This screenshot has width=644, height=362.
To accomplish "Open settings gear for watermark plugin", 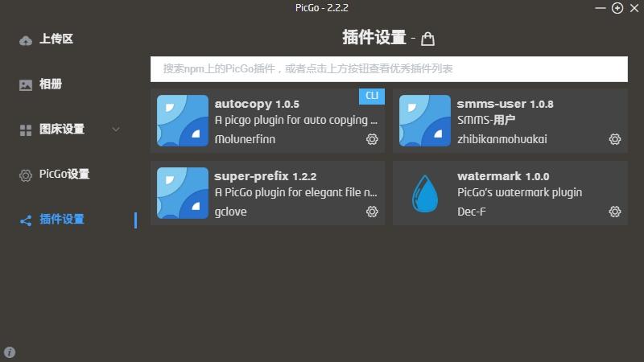I will pos(615,212).
